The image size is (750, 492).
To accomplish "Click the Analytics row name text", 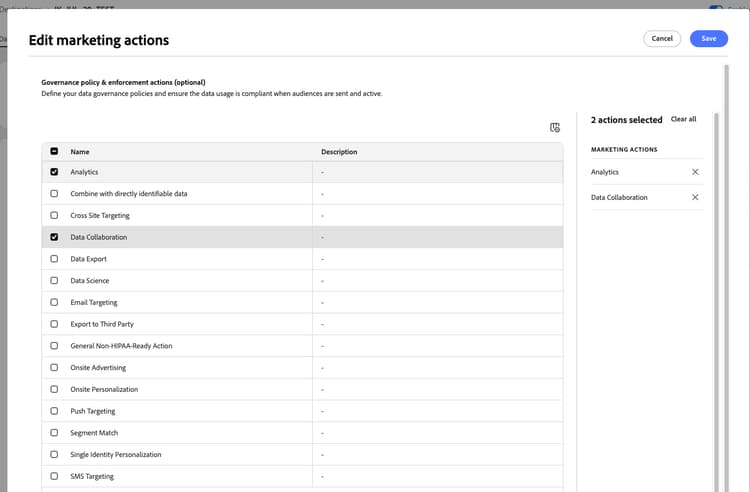I will click(84, 172).
